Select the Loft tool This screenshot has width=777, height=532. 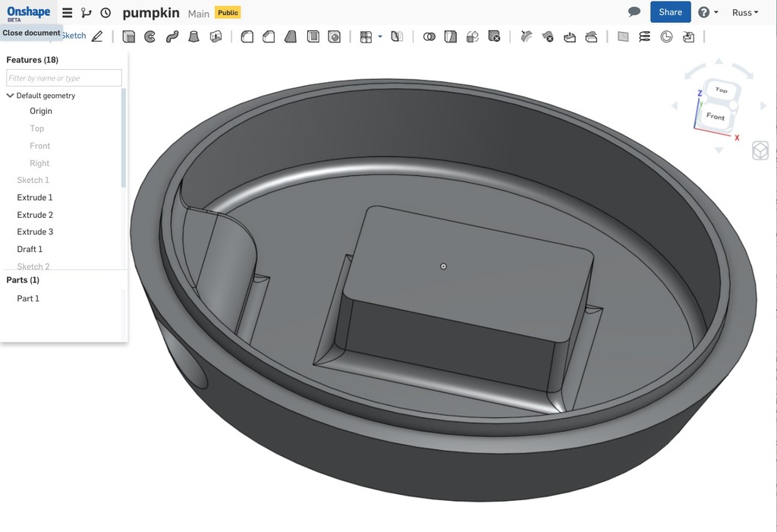pyautogui.click(x=193, y=36)
